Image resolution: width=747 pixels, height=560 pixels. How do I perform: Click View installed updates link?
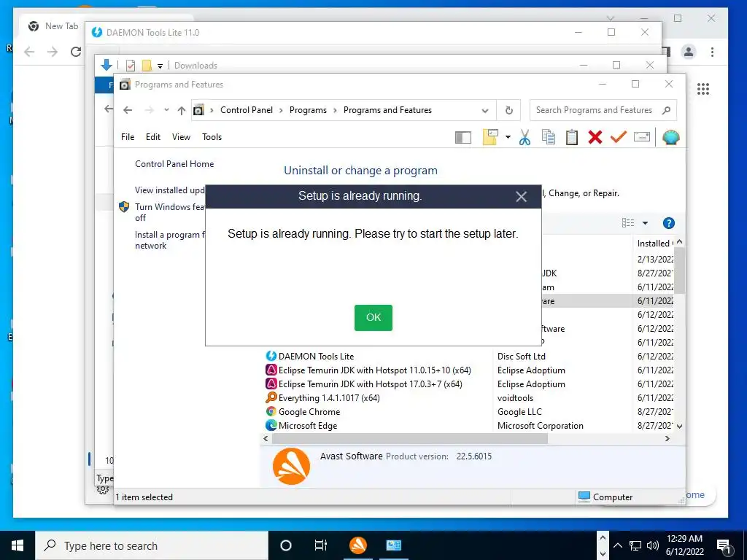pyautogui.click(x=169, y=190)
